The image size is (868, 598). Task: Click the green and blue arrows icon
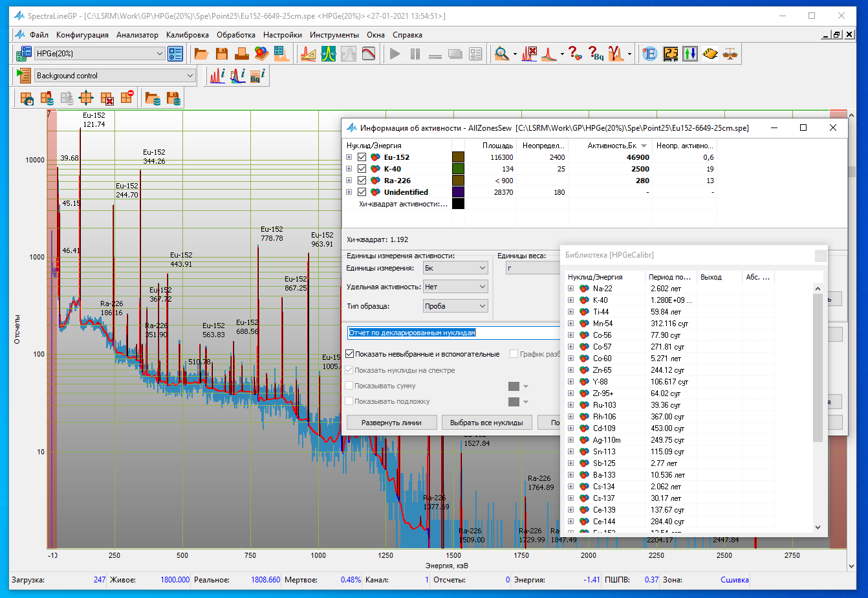pos(690,54)
